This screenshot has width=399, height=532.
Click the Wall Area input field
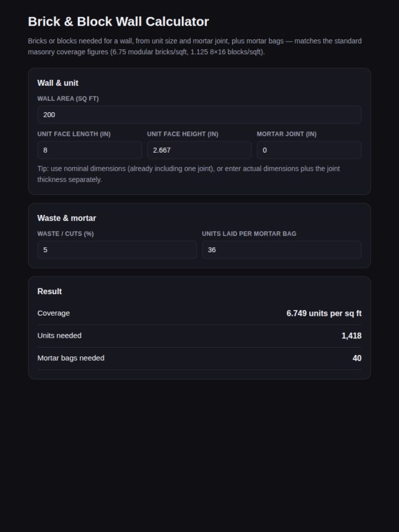point(199,115)
